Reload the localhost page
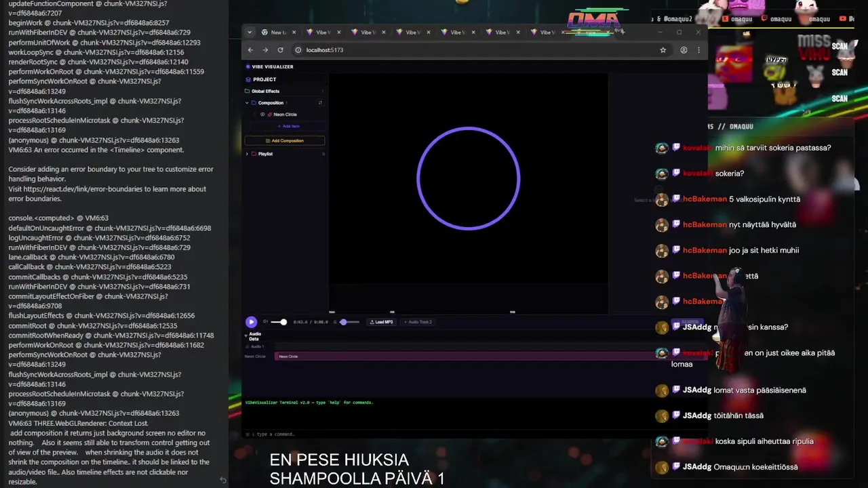 click(280, 50)
